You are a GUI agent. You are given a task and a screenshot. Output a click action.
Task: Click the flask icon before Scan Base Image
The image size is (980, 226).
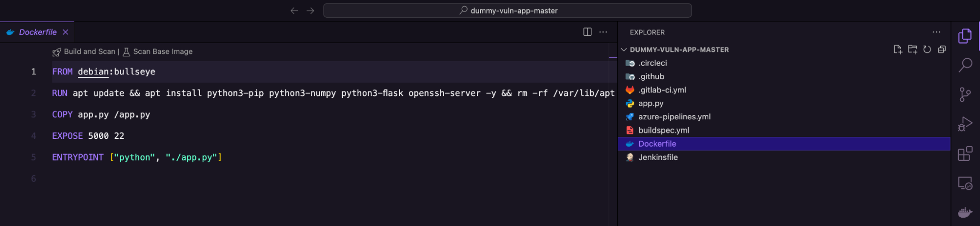pos(126,51)
